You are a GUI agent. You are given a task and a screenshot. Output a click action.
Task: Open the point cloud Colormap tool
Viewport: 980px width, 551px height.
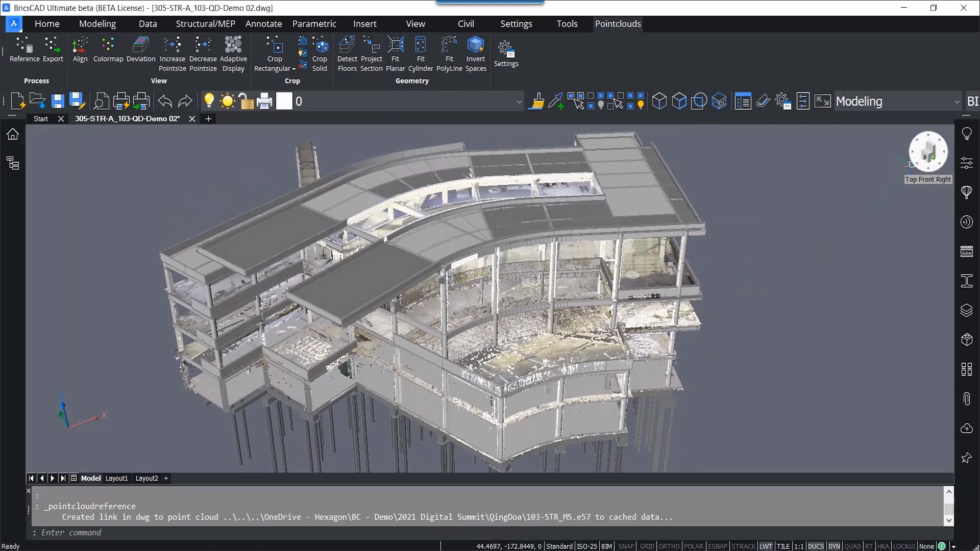point(108,51)
